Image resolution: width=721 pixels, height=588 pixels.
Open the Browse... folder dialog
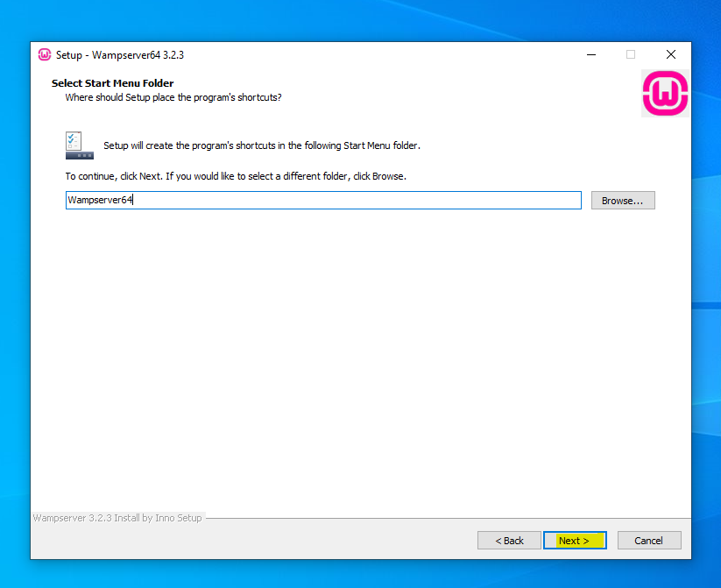pos(622,201)
